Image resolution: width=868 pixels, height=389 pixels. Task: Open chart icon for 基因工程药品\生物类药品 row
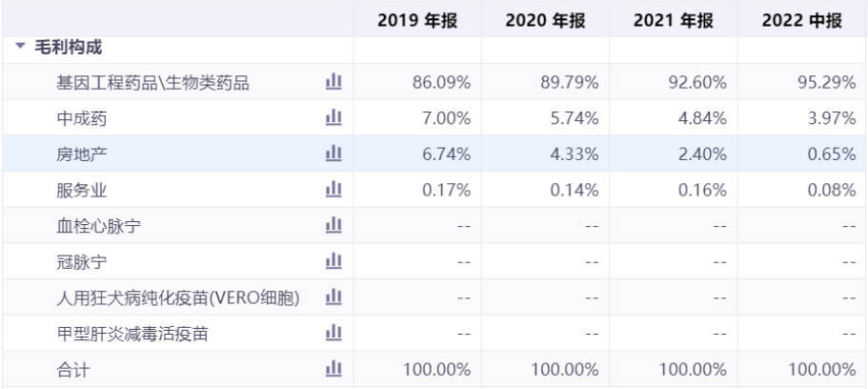333,82
